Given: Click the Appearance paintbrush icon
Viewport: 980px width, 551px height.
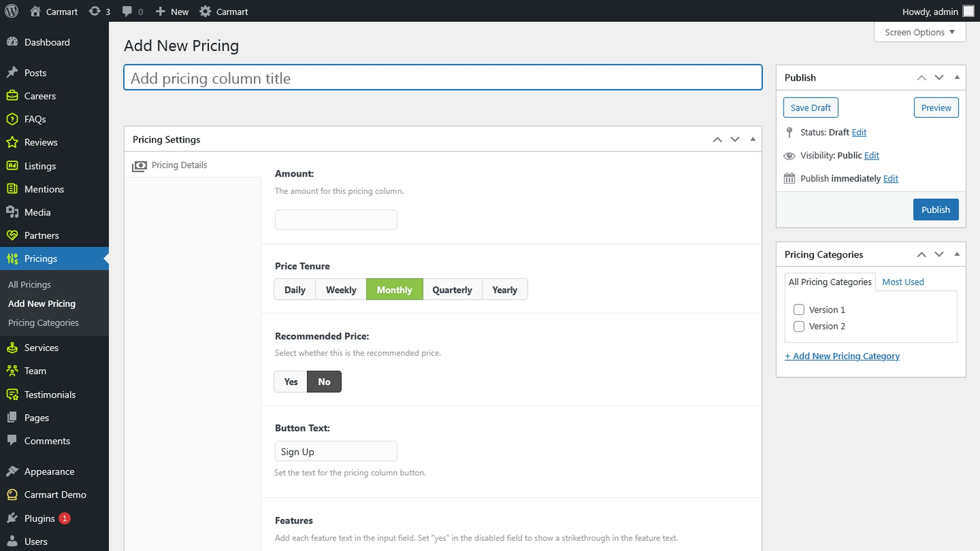Looking at the screenshot, I should tap(12, 471).
